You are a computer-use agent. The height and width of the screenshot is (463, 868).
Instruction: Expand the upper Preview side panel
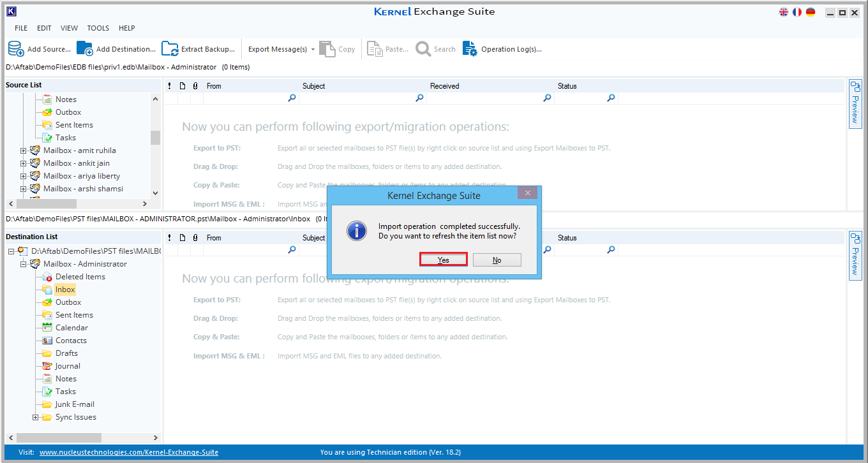[855, 103]
